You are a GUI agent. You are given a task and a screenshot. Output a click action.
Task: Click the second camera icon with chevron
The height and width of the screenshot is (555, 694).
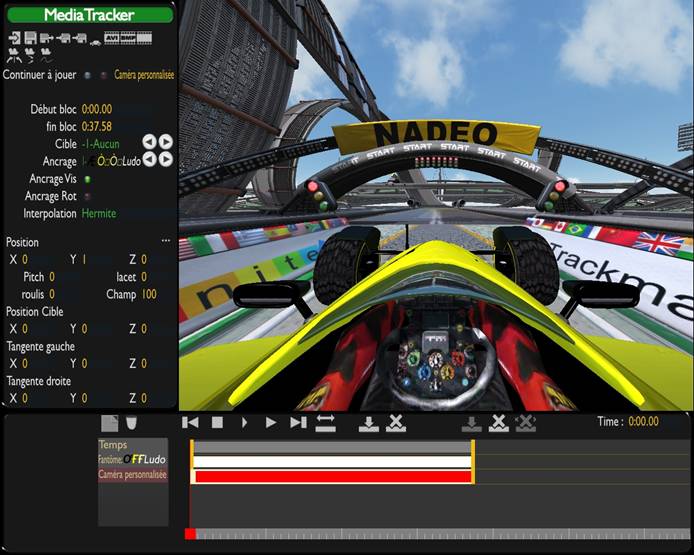(x=30, y=55)
